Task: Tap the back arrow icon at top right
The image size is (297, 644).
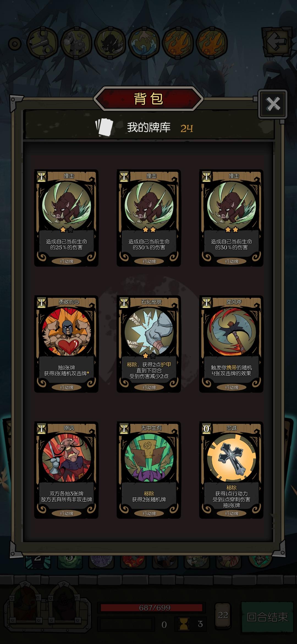Action: coord(277,42)
